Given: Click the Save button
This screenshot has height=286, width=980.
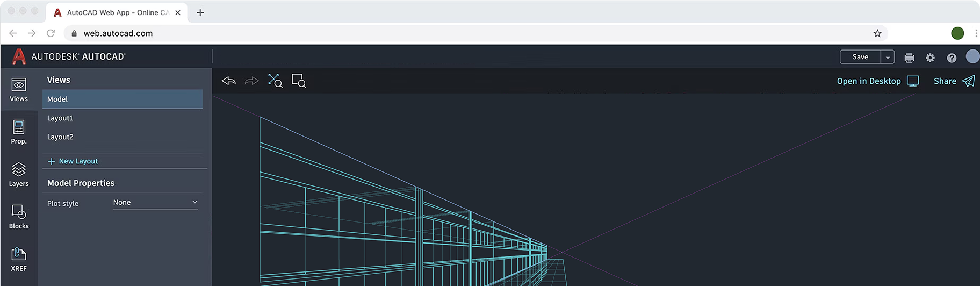Looking at the screenshot, I should [x=860, y=57].
